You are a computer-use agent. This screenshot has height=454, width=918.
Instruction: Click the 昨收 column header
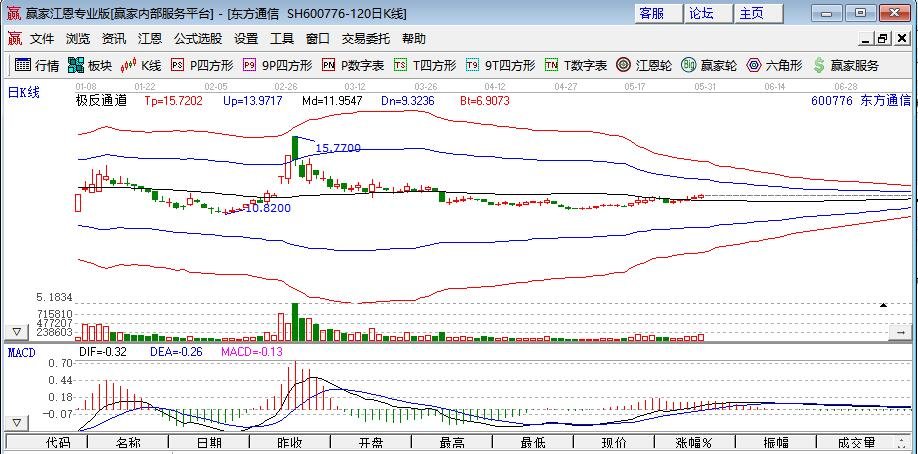click(290, 443)
